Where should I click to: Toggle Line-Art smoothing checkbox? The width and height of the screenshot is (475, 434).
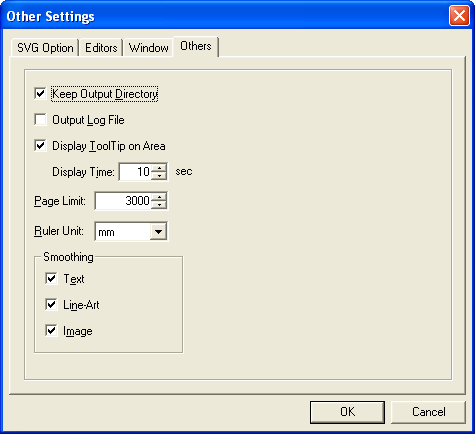click(x=51, y=305)
